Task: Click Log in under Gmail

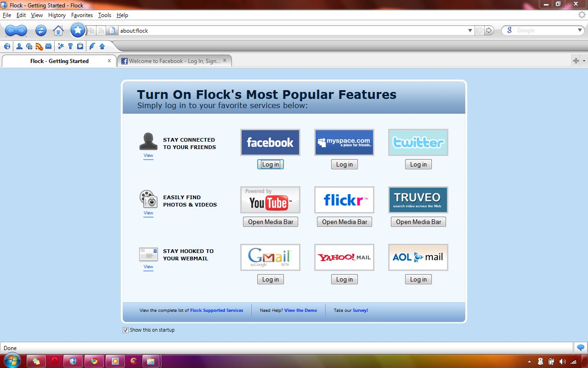Action: tap(271, 279)
